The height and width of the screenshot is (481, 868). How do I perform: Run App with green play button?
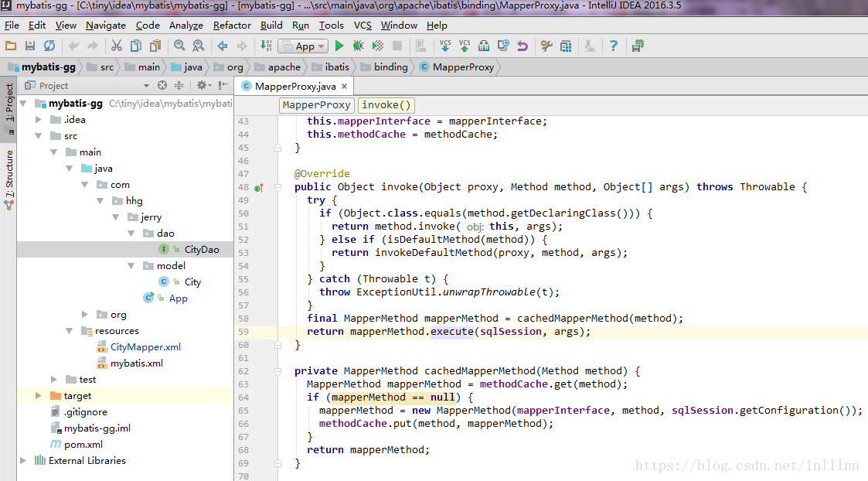pyautogui.click(x=339, y=46)
